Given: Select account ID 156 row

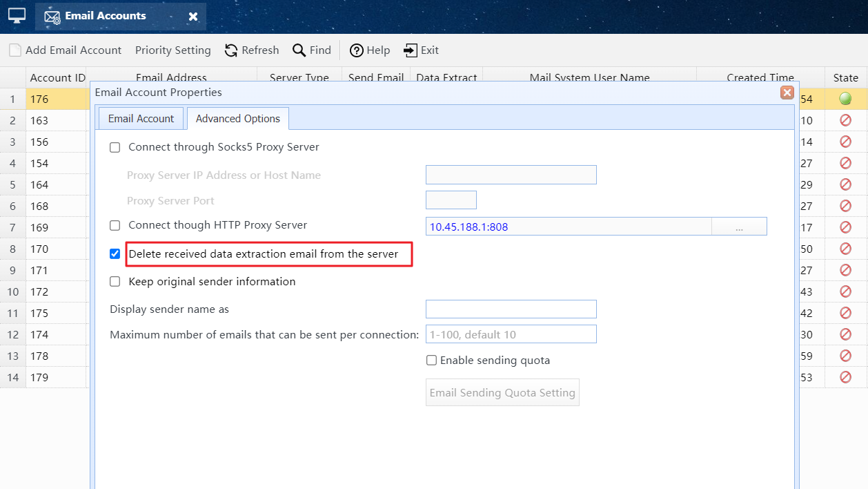Looking at the screenshot, I should pyautogui.click(x=58, y=142).
